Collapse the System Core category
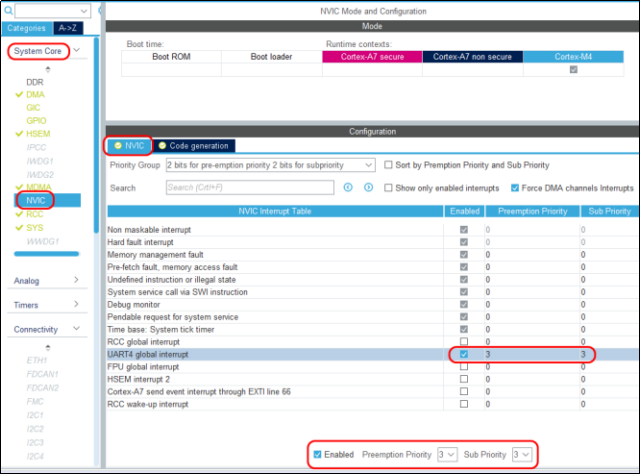Screen dimensions: 641x475 click(76, 50)
